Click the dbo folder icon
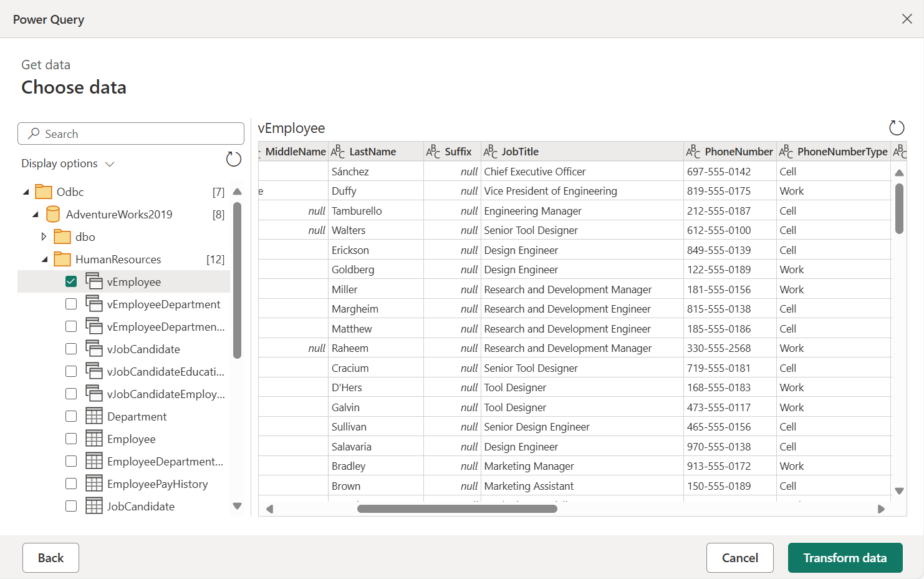 tap(62, 237)
